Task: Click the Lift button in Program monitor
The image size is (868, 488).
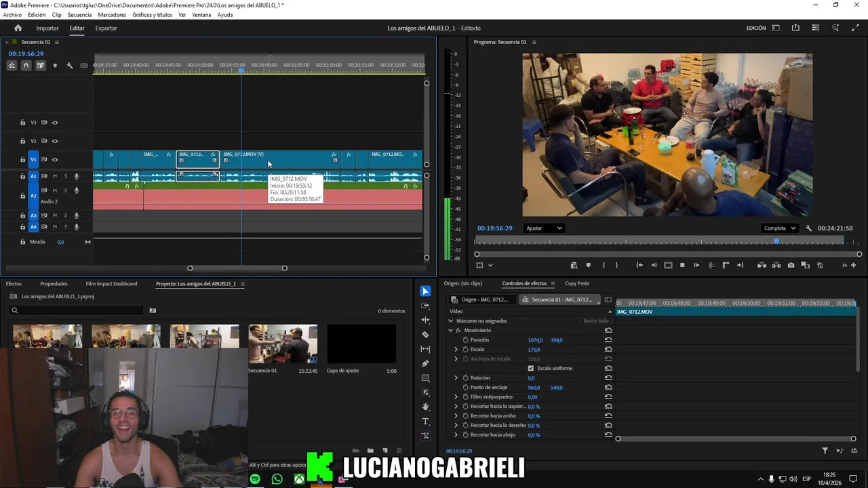Action: pos(762,265)
